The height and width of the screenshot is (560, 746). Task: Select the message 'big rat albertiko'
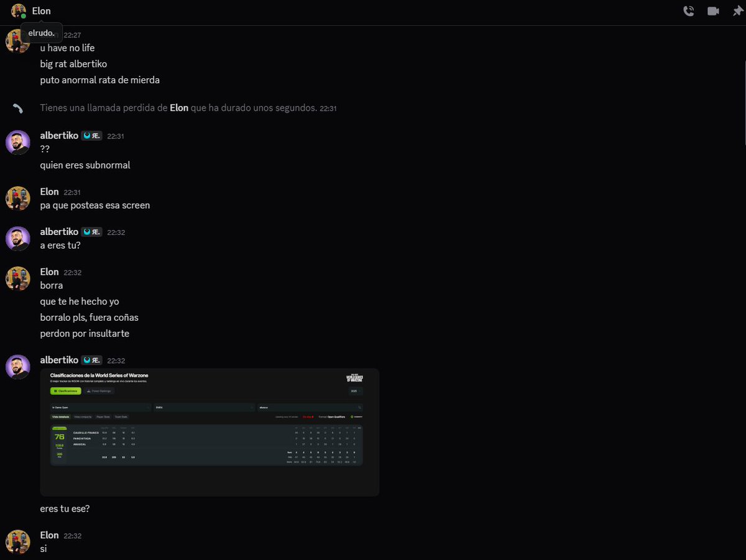coord(74,64)
